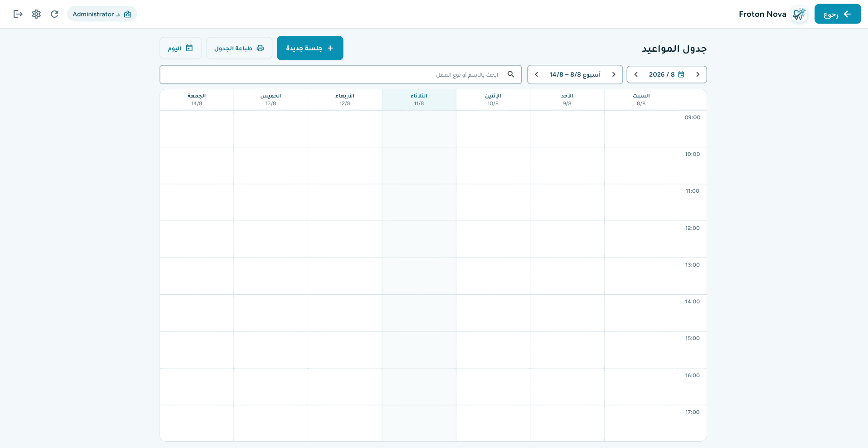Click the 13:00 time label
The width and height of the screenshot is (868, 448).
692,265
